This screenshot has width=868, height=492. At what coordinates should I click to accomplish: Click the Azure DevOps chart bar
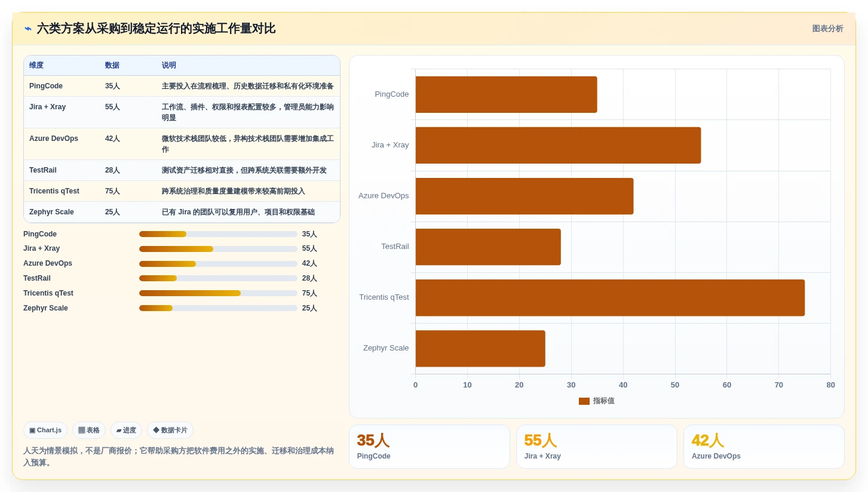tap(525, 196)
